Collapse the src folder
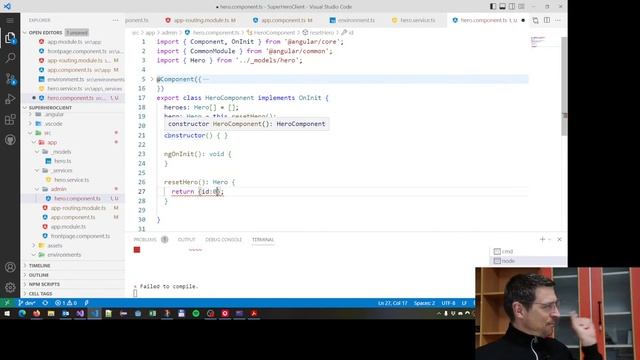 pyautogui.click(x=47, y=133)
